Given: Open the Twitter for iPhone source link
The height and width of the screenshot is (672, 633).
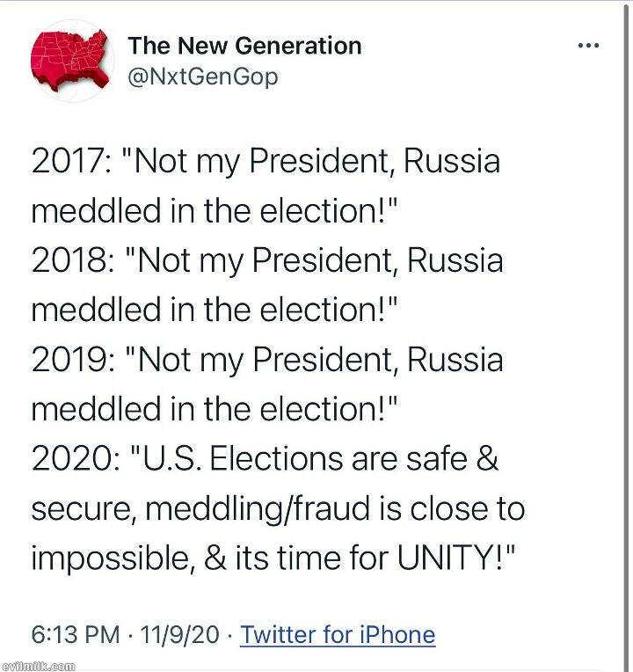Looking at the screenshot, I should tap(338, 634).
